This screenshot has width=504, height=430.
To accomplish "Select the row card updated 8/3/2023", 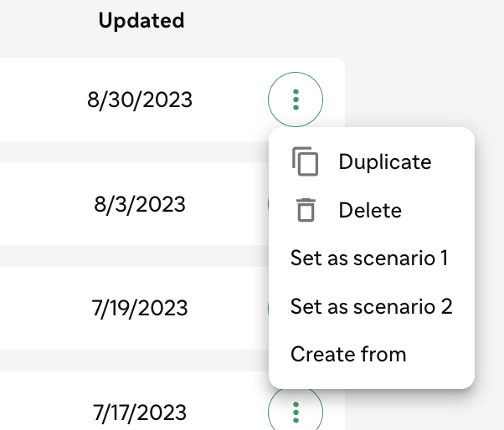I will (x=134, y=204).
